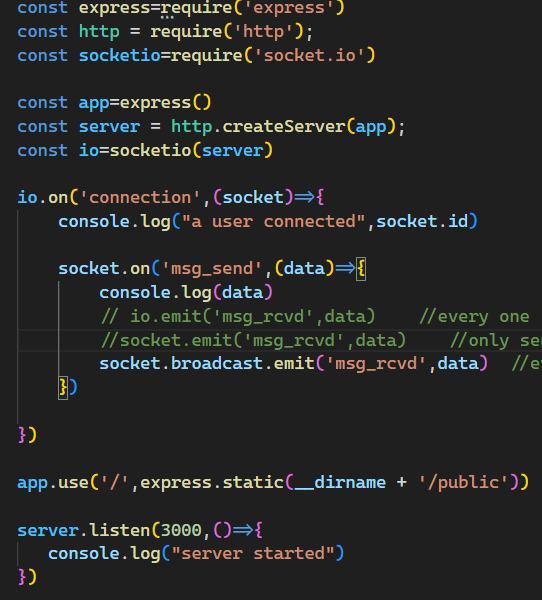
Task: Click the word use in app.use
Action: point(73,483)
